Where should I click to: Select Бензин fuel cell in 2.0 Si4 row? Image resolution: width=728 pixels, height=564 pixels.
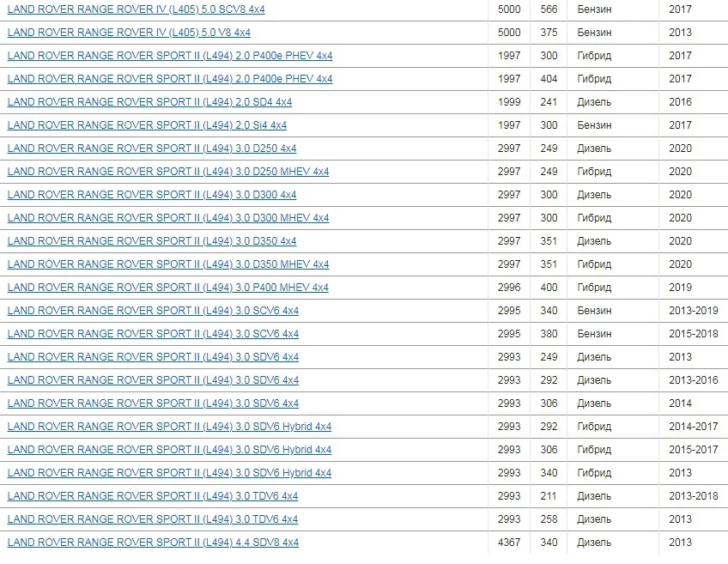pos(594,125)
